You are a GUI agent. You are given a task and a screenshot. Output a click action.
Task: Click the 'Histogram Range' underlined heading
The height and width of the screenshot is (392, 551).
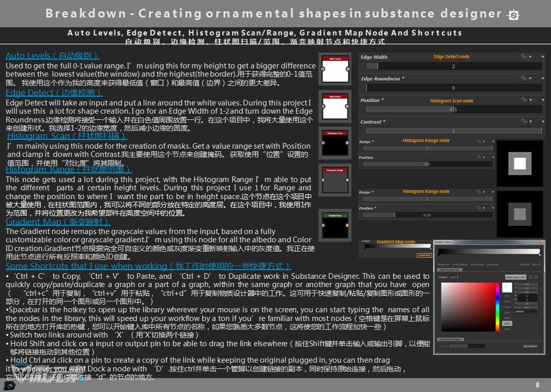[68, 169]
